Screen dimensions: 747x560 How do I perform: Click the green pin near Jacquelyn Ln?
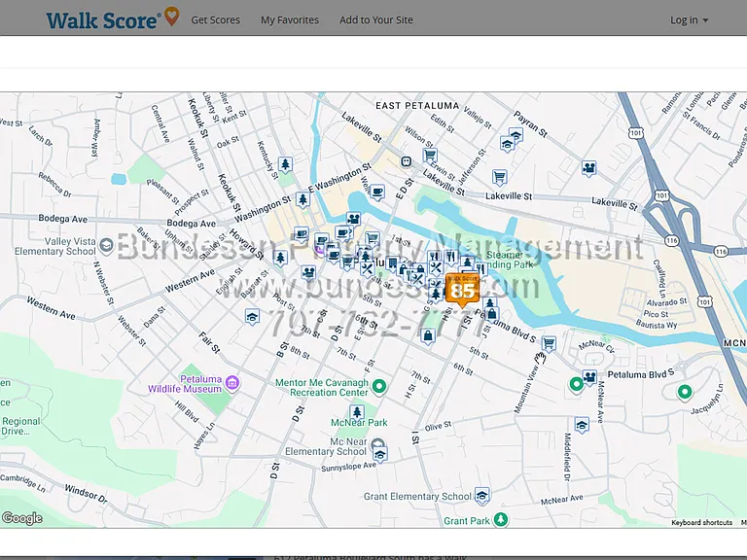(685, 393)
